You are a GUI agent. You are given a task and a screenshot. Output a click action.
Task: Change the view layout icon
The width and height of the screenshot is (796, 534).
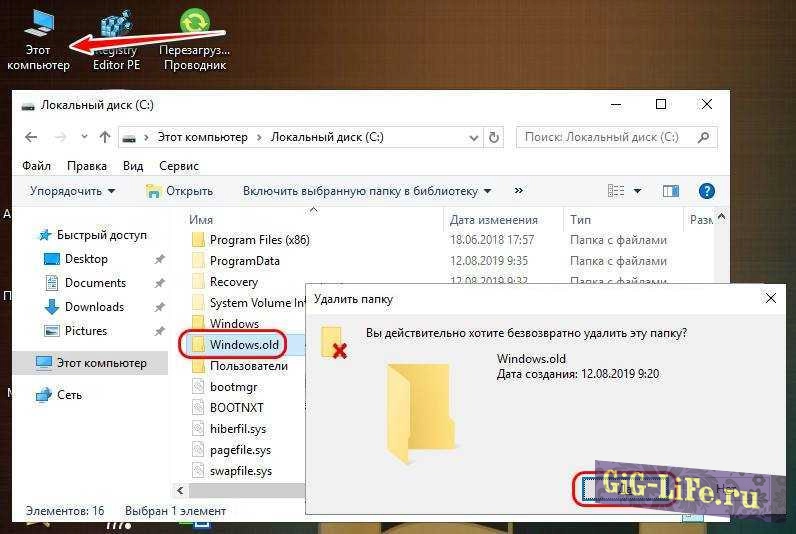pos(616,191)
